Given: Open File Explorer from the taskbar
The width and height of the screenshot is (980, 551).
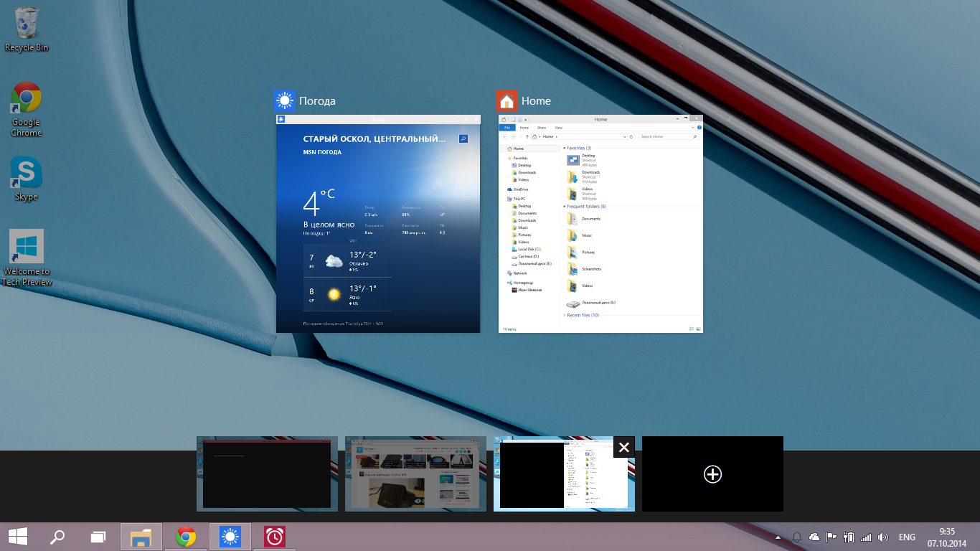Looking at the screenshot, I should [x=141, y=537].
